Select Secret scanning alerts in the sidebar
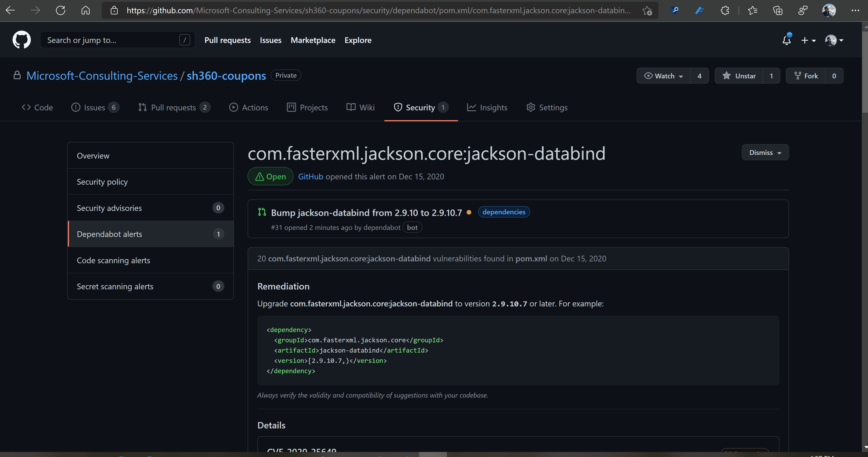Image resolution: width=868 pixels, height=457 pixels. tap(150, 286)
